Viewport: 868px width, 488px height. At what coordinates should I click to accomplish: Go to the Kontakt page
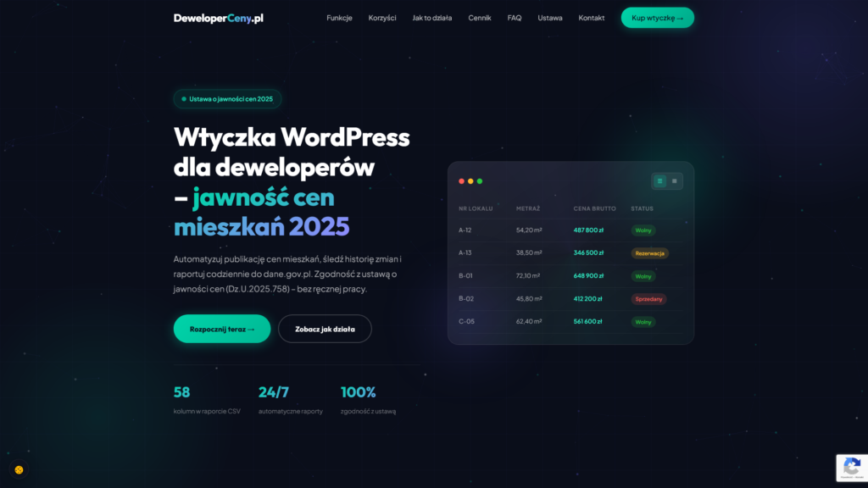coord(592,18)
